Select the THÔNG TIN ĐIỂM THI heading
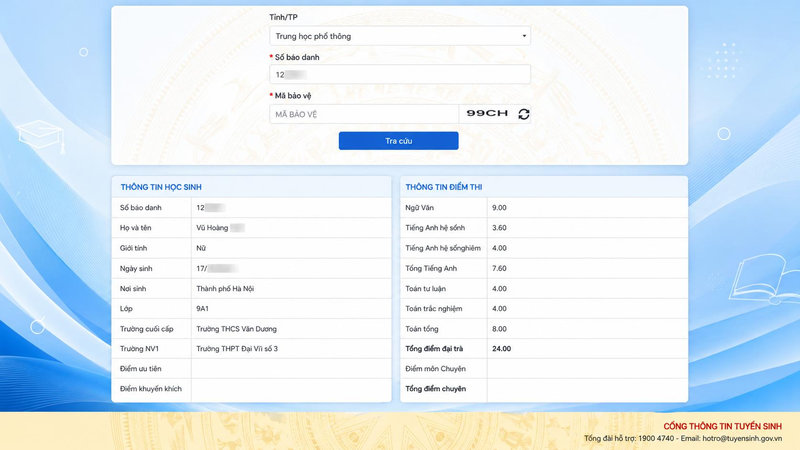The width and height of the screenshot is (800, 450). [x=444, y=187]
